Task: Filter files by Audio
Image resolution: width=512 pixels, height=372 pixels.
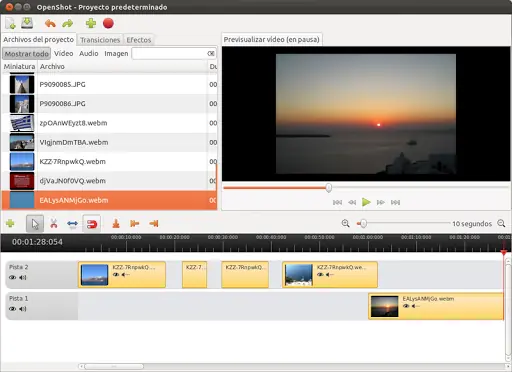Action: 88,53
